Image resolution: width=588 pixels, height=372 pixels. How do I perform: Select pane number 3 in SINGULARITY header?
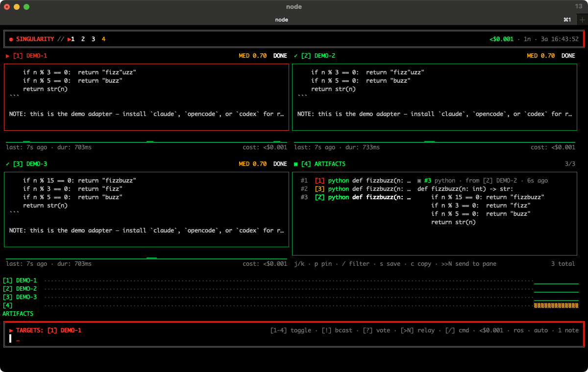[93, 39]
